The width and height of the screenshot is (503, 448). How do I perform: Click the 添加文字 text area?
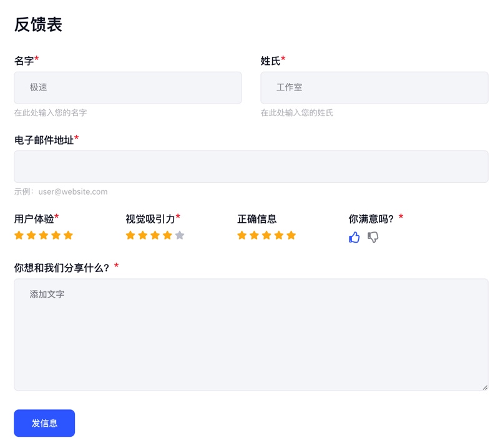(251, 334)
